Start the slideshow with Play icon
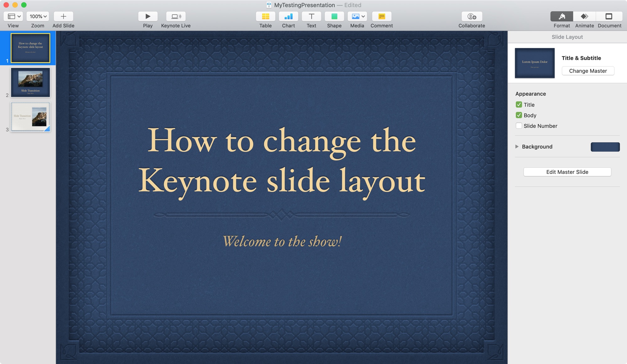627x364 pixels. click(148, 16)
